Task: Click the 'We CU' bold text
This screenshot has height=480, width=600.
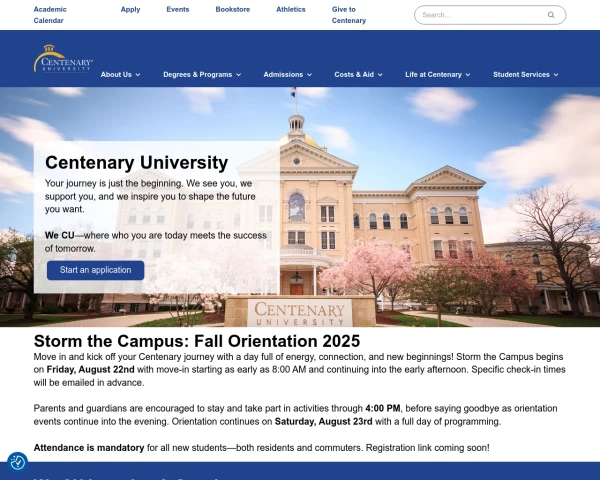Action: click(60, 235)
